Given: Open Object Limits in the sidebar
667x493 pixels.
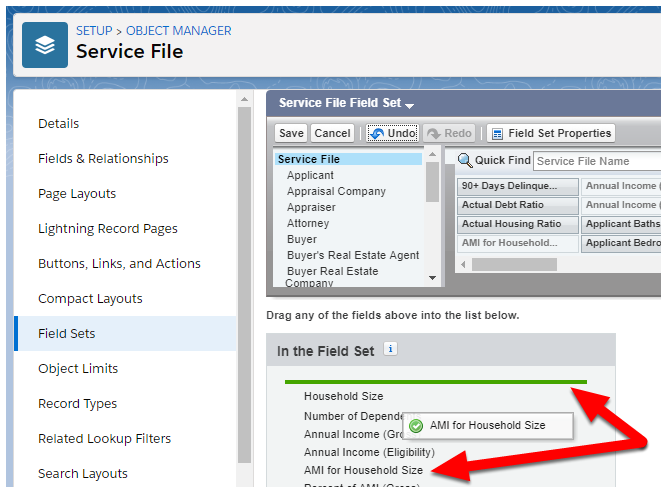Looking at the screenshot, I should click(x=78, y=368).
